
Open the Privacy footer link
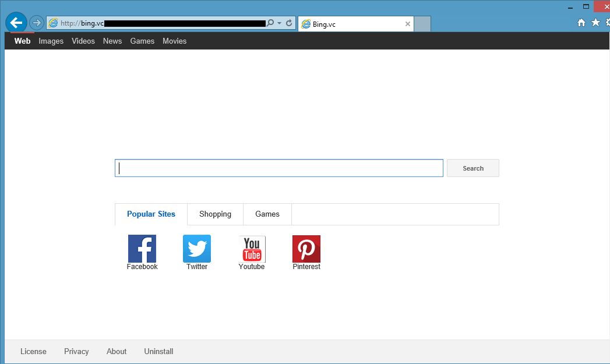click(76, 352)
